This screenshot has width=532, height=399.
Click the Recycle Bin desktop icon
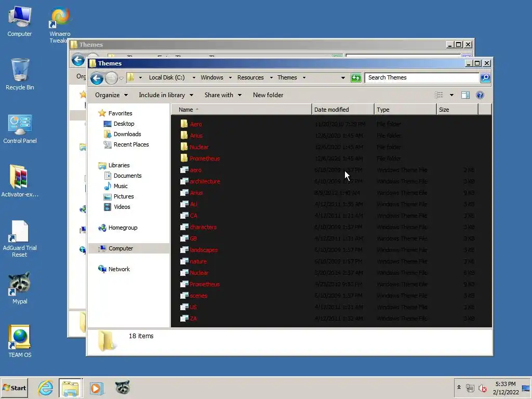[20, 74]
